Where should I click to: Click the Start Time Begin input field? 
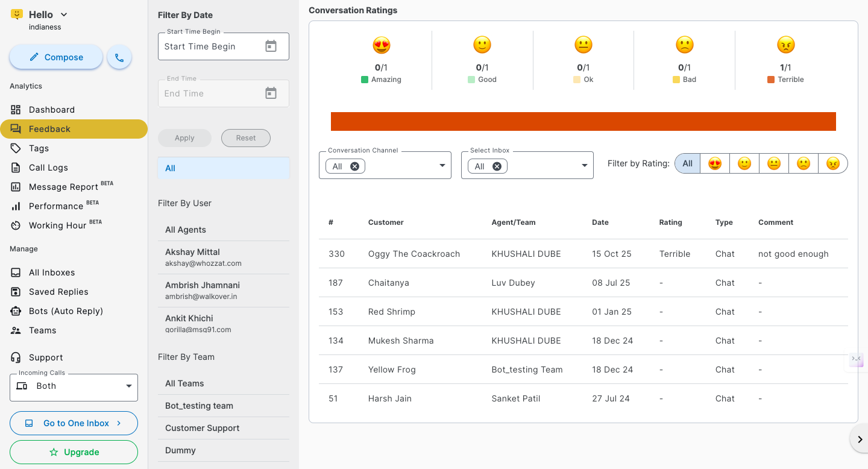(x=224, y=46)
